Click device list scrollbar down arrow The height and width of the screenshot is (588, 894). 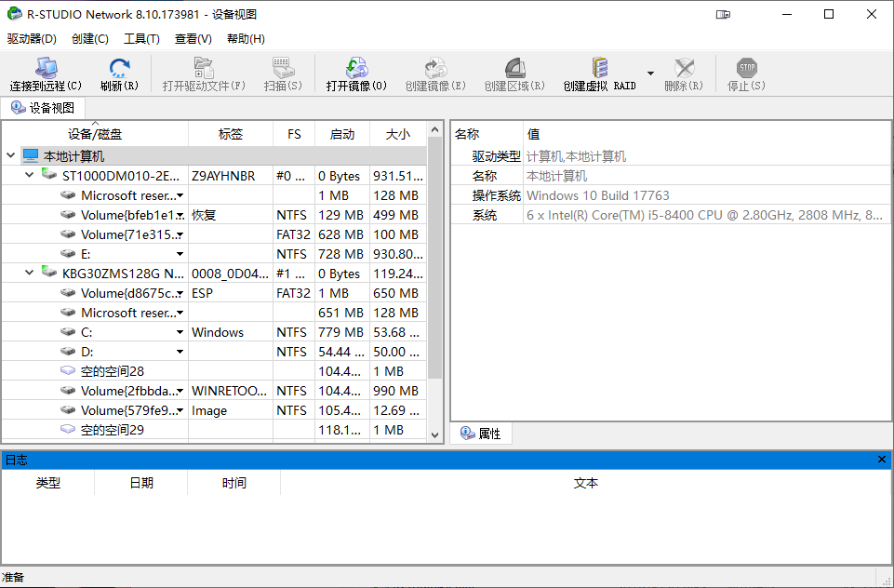tap(435, 435)
